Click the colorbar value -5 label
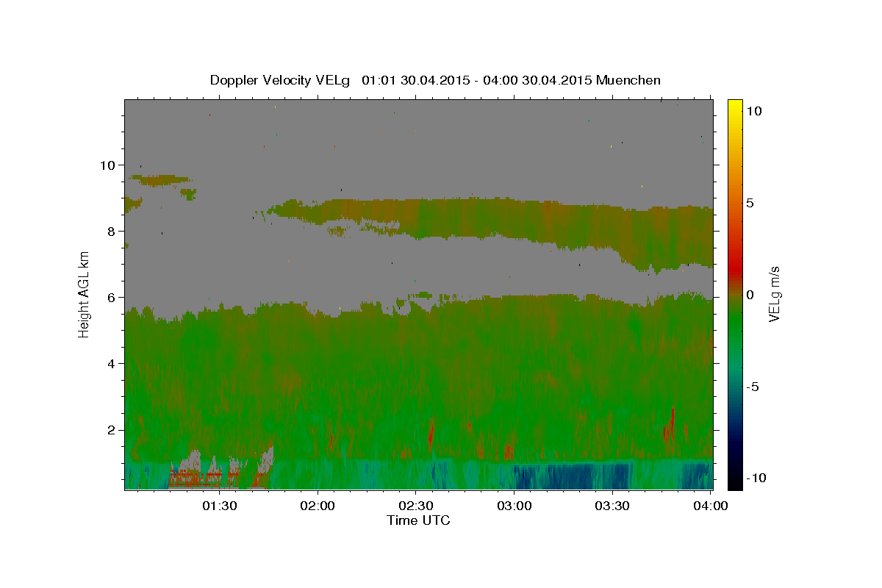The width and height of the screenshot is (882, 588). 753,387
